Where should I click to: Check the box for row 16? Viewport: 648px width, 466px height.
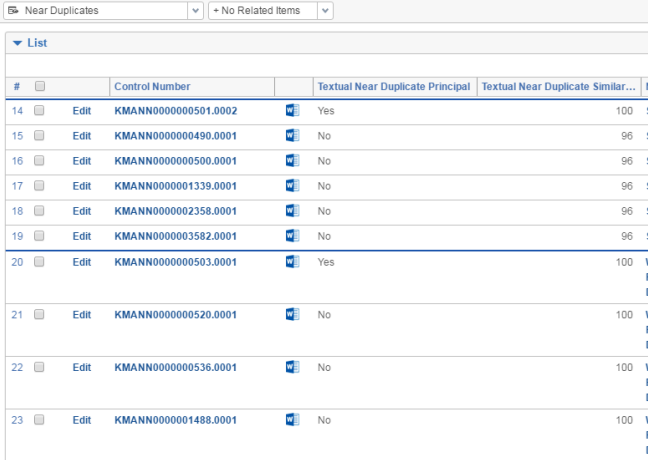pos(39,161)
